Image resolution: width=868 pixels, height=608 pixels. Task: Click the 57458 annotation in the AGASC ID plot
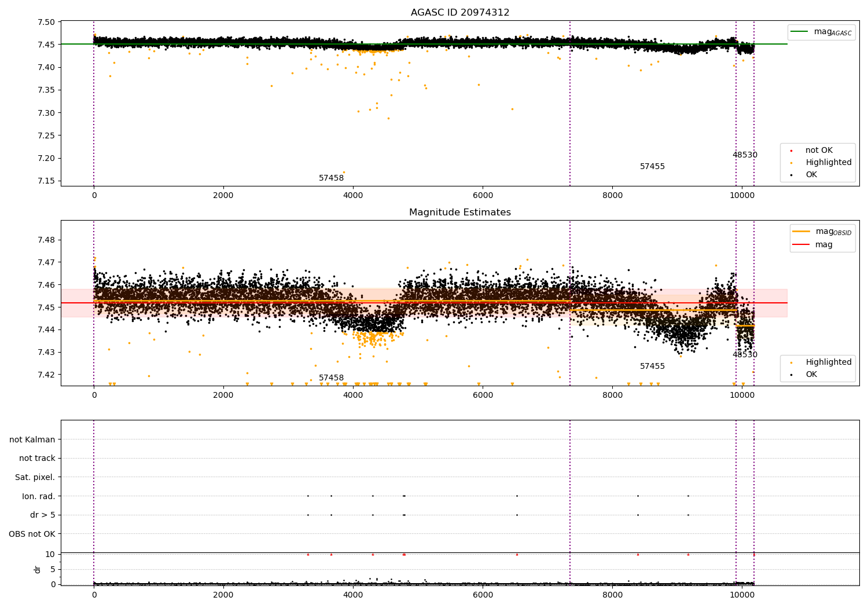click(x=331, y=178)
